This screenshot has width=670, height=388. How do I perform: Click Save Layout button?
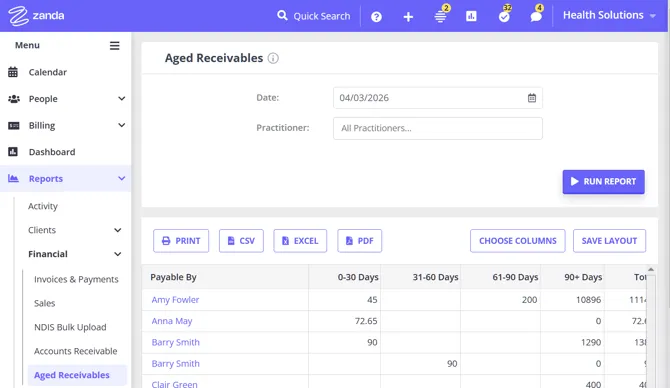609,241
